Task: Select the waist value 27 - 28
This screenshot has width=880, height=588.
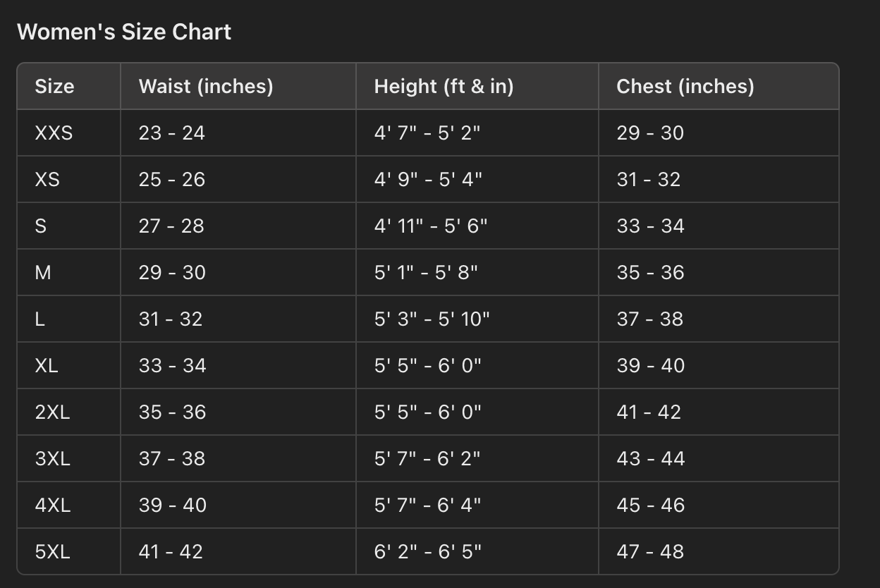Action: click(x=171, y=226)
